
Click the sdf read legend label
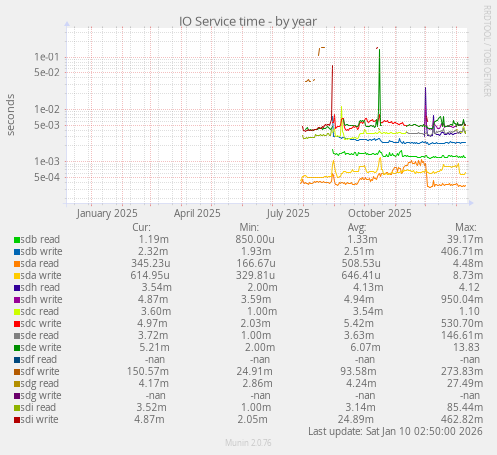[x=39, y=359]
